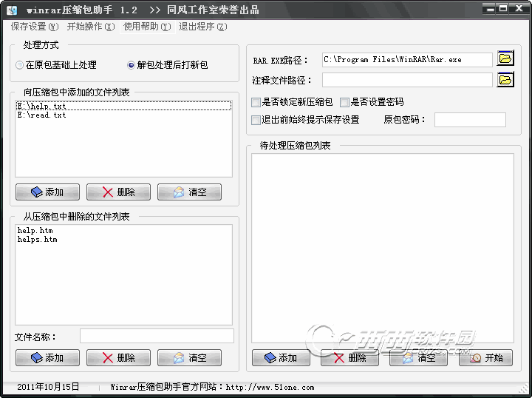Open the 保存设置(W) menu
This screenshot has height=398, width=532.
35,27
